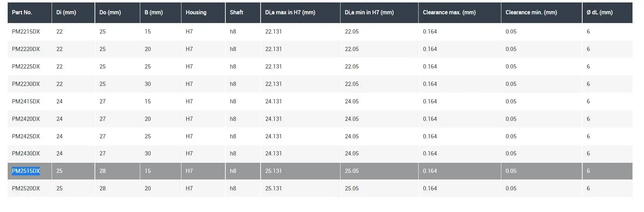The height and width of the screenshot is (212, 644).
Task: Click the 25.131 value in highlighted row
Action: 274,171
